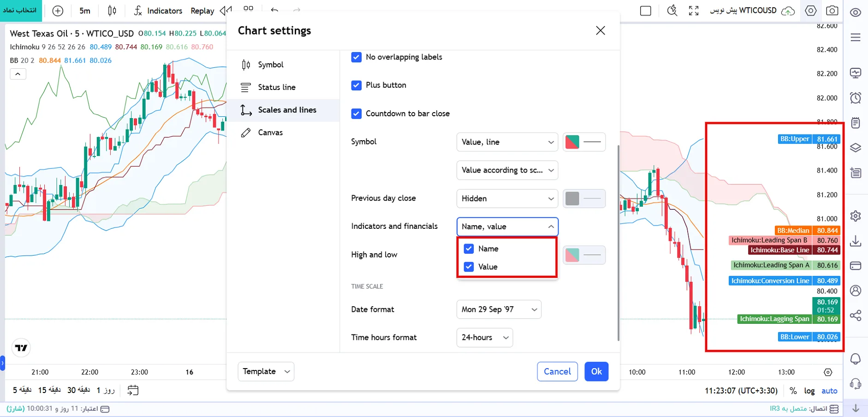The image size is (868, 417).
Task: Open Time hours format dropdown
Action: click(485, 338)
